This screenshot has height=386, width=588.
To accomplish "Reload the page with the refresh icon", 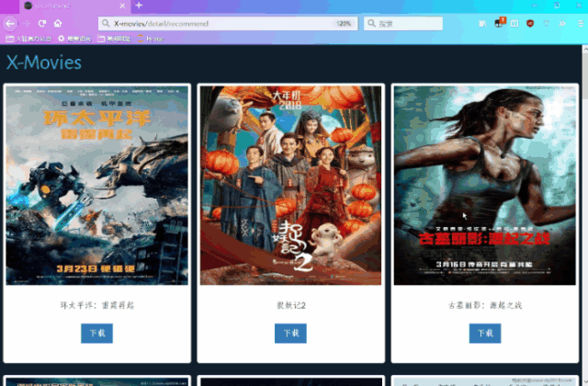I will click(42, 24).
